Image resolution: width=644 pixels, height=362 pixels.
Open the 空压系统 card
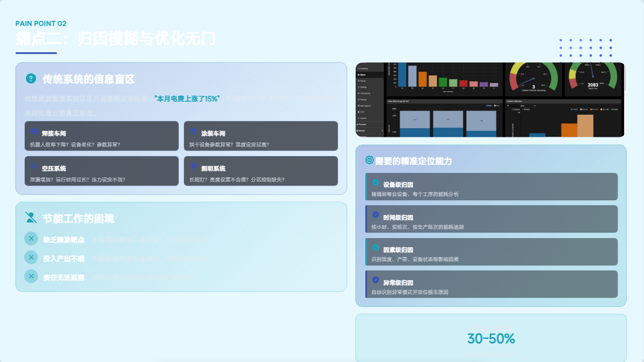(x=102, y=171)
